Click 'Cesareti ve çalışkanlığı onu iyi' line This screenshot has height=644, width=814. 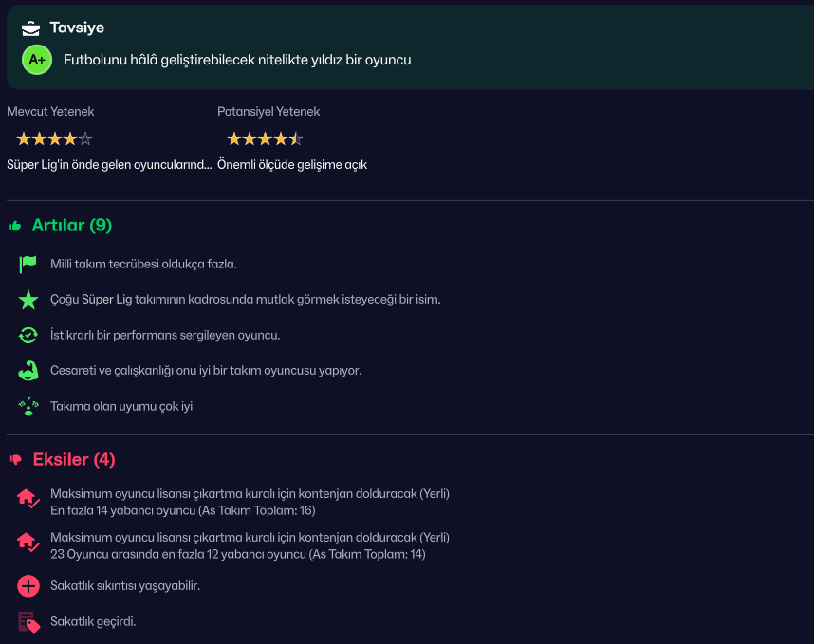click(206, 371)
